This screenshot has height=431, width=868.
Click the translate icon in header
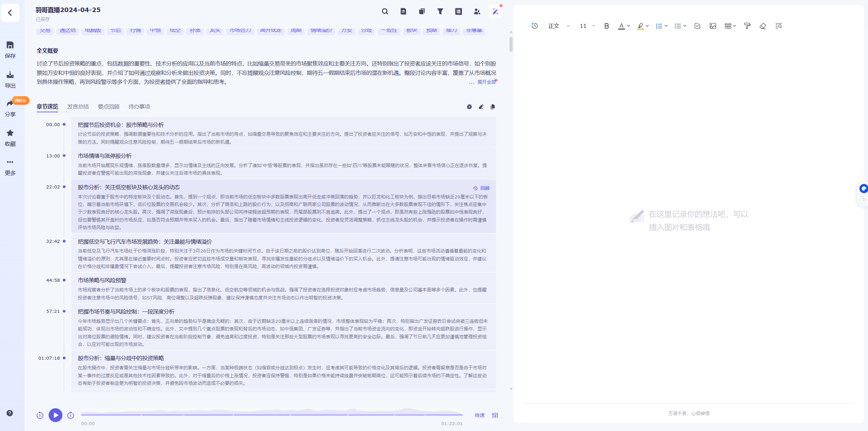458,11
